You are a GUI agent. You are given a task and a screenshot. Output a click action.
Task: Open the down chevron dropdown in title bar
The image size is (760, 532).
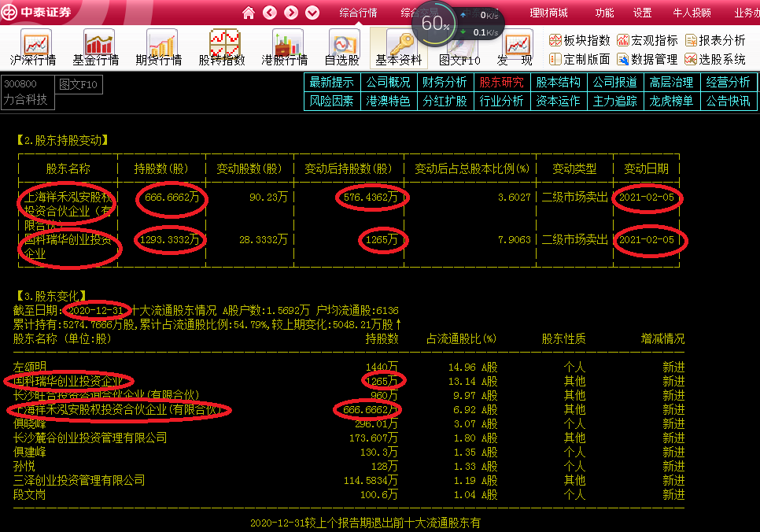(x=312, y=13)
